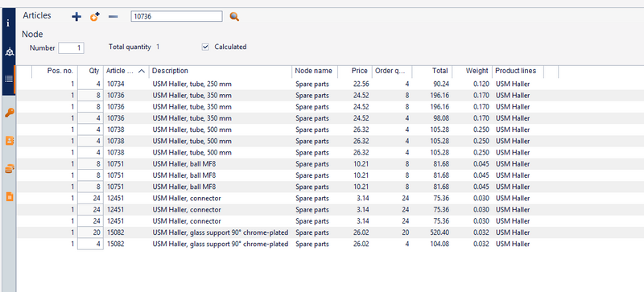644x292 pixels.
Task: Open the orange key sidebar icon
Action: (x=10, y=113)
